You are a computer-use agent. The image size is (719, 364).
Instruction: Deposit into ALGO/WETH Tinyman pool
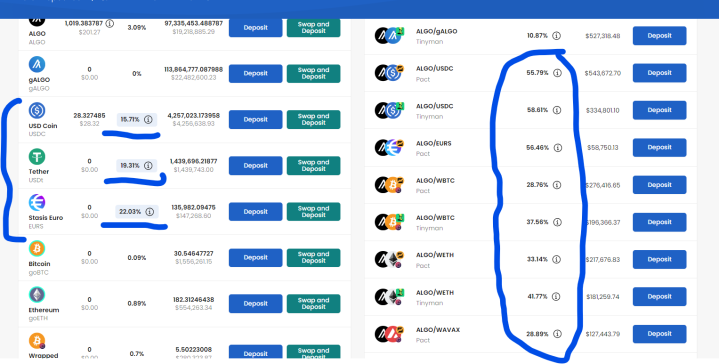coord(659,297)
